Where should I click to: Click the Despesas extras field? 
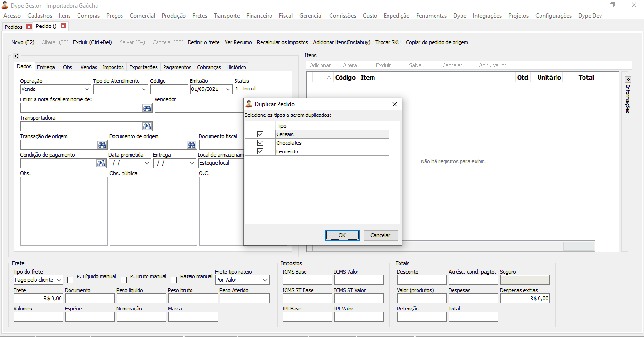tap(525, 299)
